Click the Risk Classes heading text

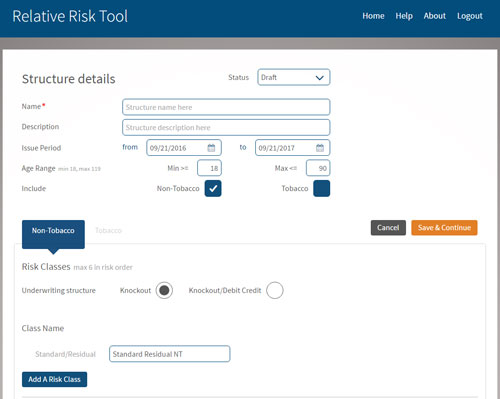46,267
